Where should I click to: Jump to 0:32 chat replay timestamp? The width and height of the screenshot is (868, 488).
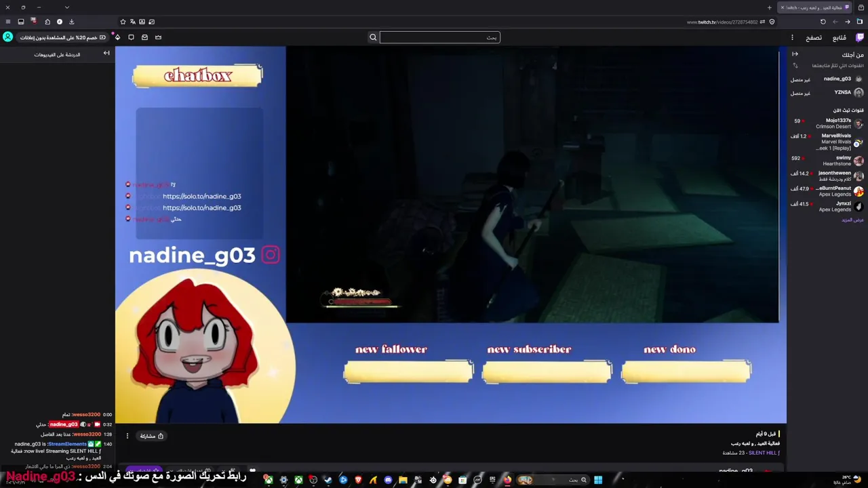(107, 424)
